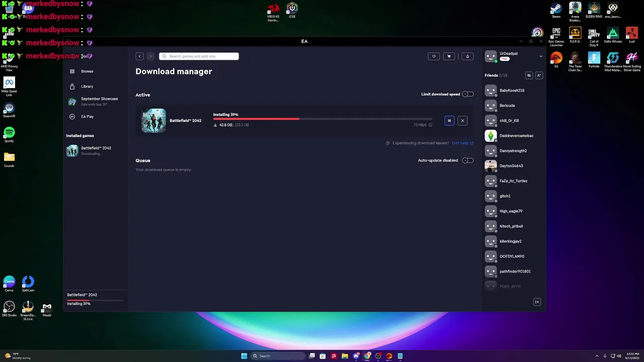The height and width of the screenshot is (362, 644).
Task: Click the taskbar Search box
Action: (278, 356)
